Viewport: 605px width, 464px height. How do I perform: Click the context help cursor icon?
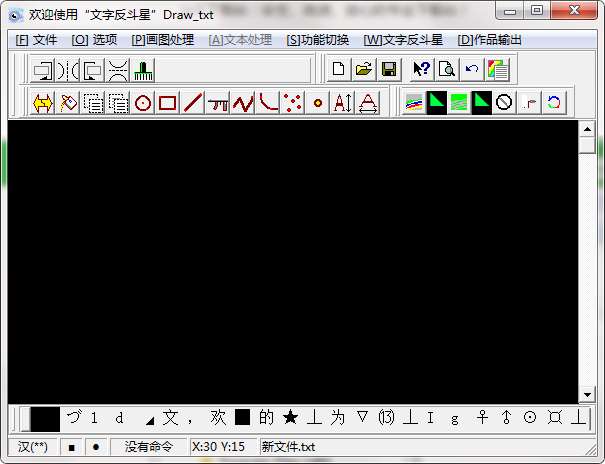coord(422,69)
